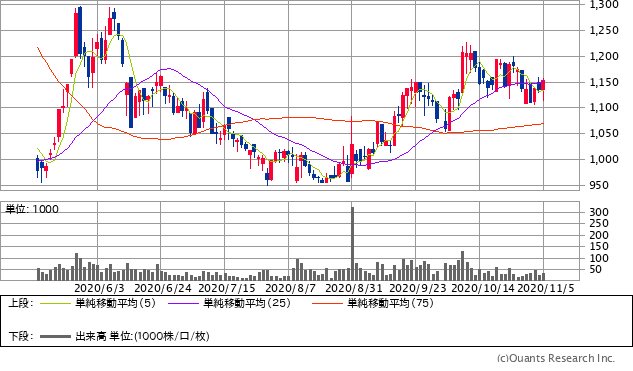
Task: Click the 単純移動平均(75) legend text
Action: (x=390, y=303)
